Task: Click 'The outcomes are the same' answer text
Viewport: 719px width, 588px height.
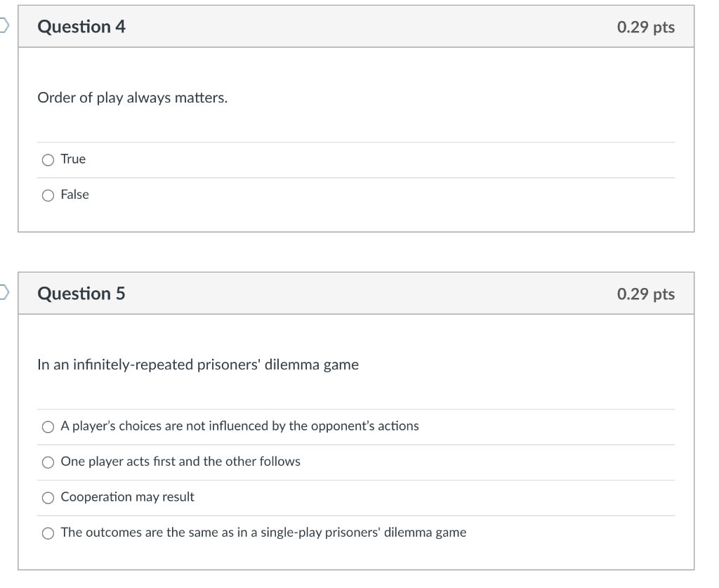Action: pyautogui.click(x=264, y=533)
